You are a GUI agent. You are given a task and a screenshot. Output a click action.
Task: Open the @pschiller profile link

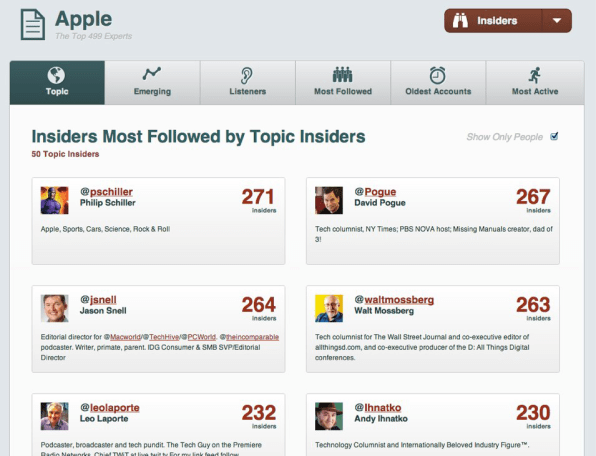[106, 192]
